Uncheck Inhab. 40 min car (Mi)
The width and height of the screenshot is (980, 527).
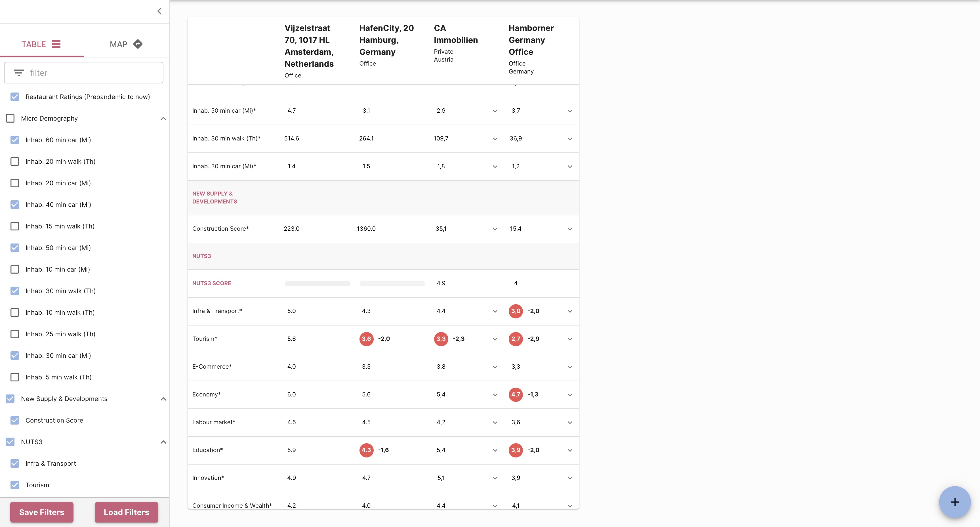[x=15, y=205]
